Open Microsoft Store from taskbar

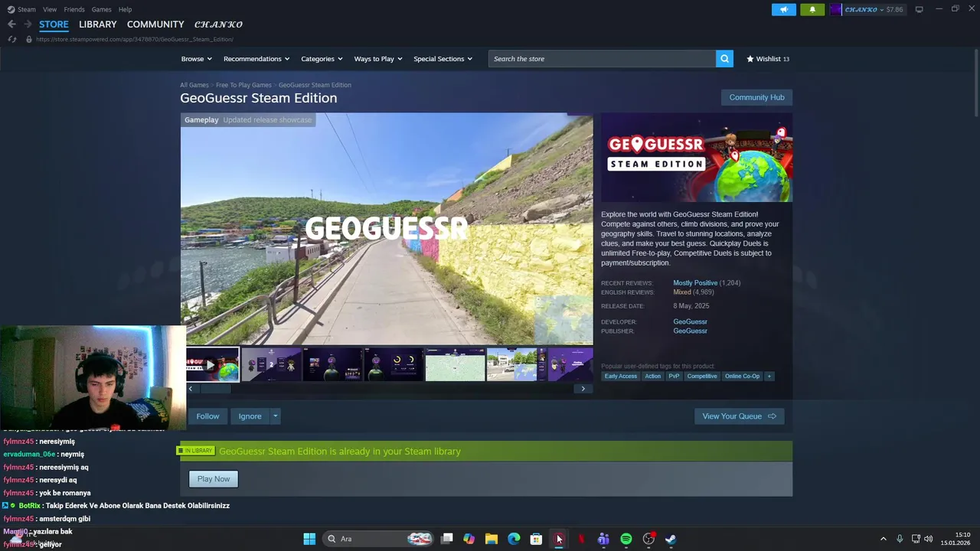tap(536, 539)
